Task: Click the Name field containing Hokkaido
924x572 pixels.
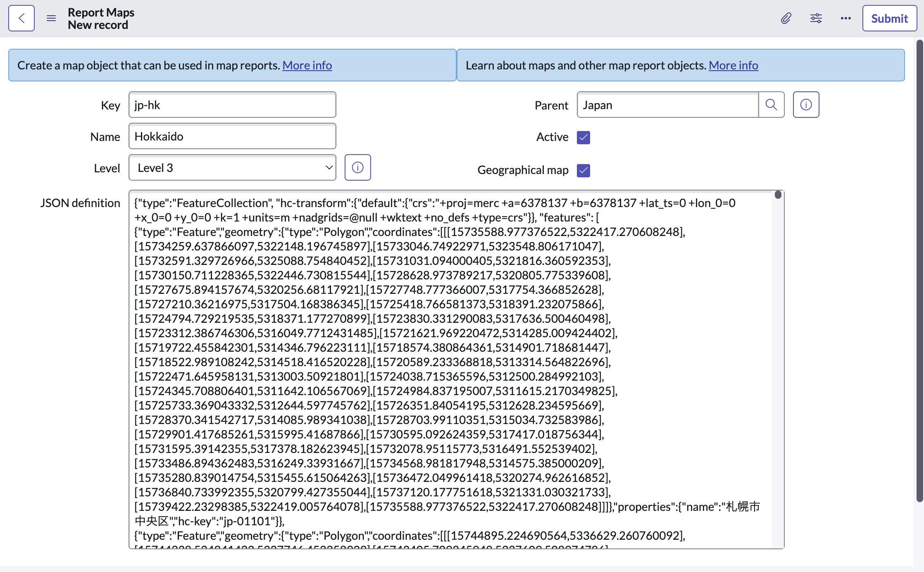Action: [x=232, y=136]
